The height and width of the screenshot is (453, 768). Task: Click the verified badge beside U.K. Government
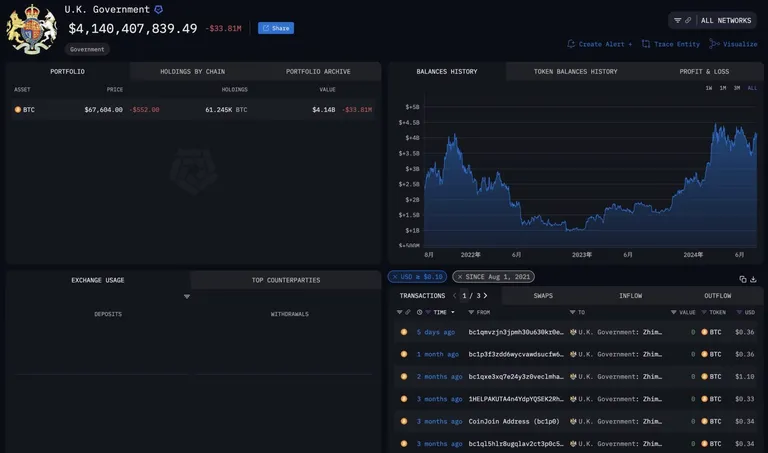(x=158, y=9)
